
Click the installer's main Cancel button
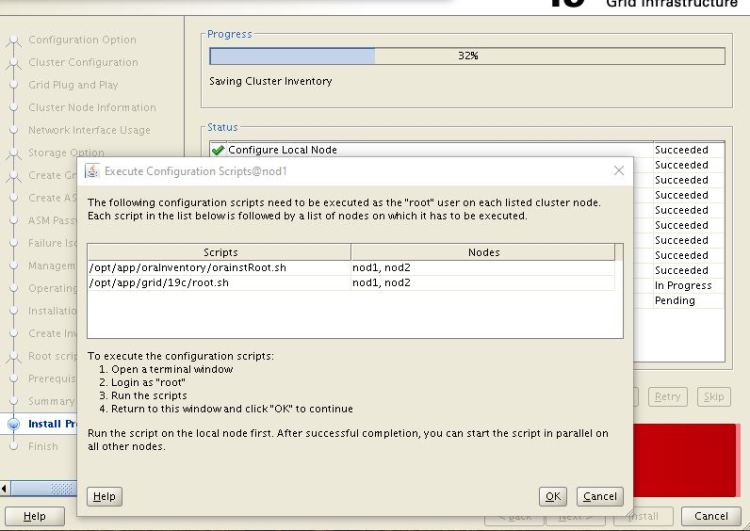(x=711, y=516)
